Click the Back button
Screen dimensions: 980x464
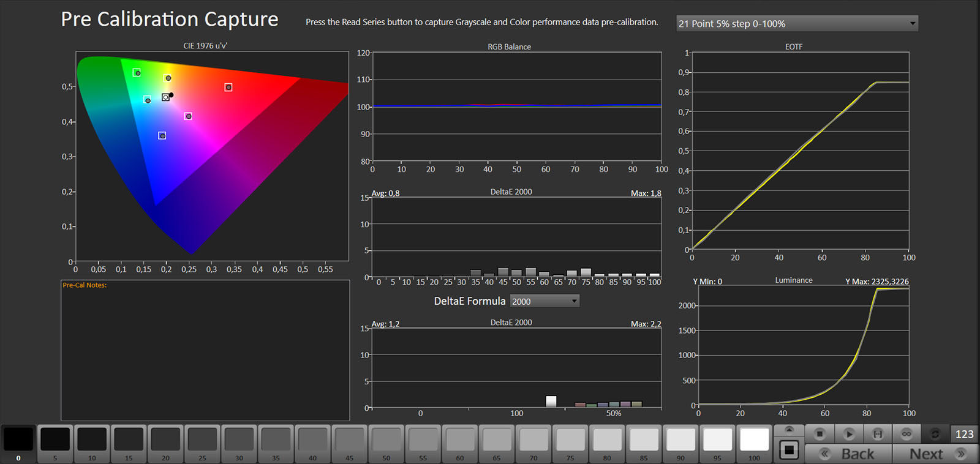pos(849,454)
